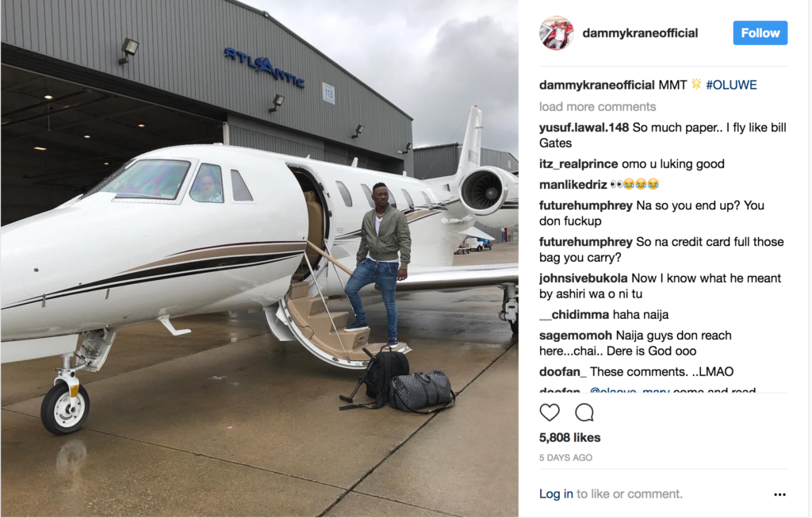This screenshot has width=812, height=518.
Task: Click the private jet photo
Action: (259, 258)
